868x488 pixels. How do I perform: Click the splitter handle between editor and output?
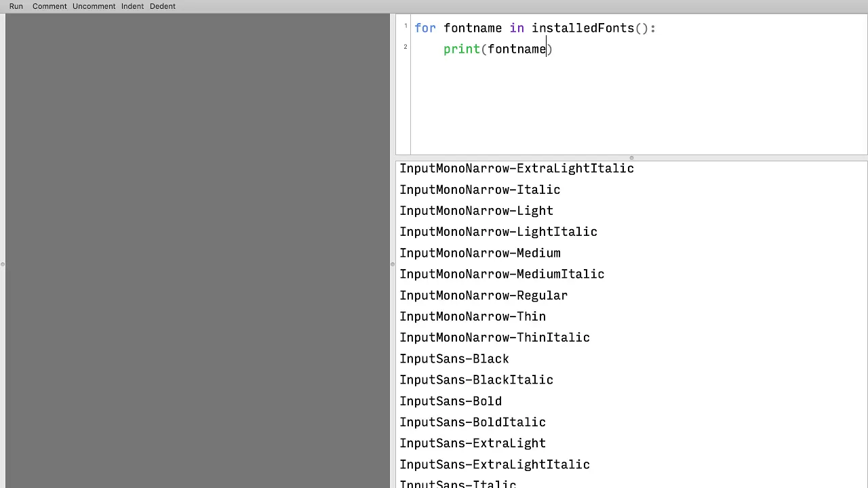tap(631, 158)
